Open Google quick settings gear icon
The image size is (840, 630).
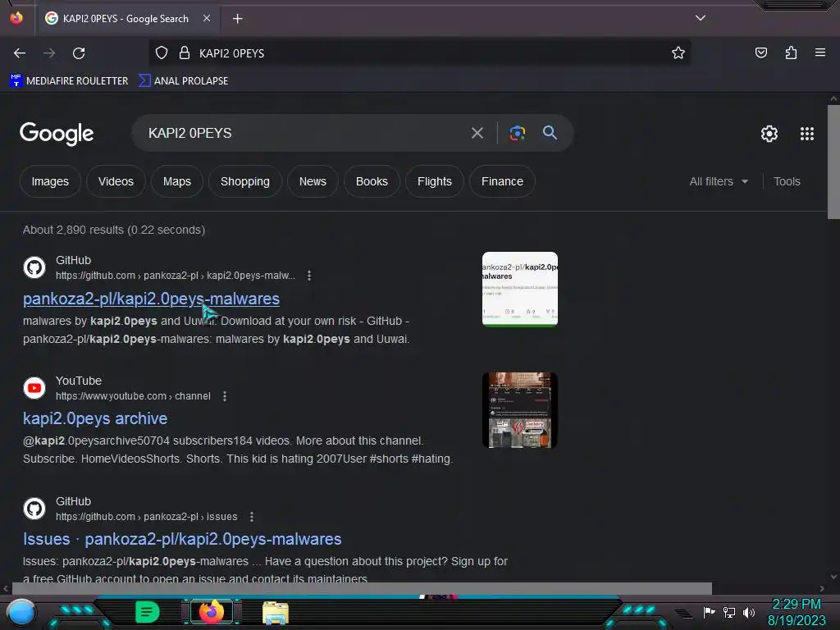769,134
